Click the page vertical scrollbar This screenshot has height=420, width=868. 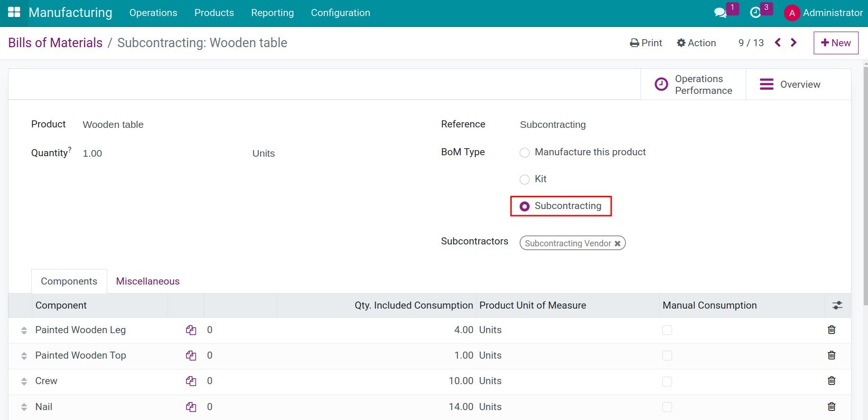[865, 186]
